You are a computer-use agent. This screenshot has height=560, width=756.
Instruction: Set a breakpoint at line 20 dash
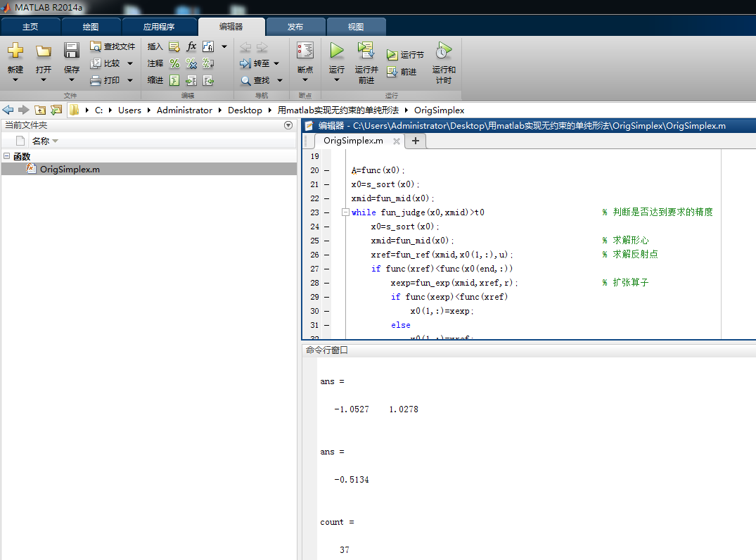[327, 170]
